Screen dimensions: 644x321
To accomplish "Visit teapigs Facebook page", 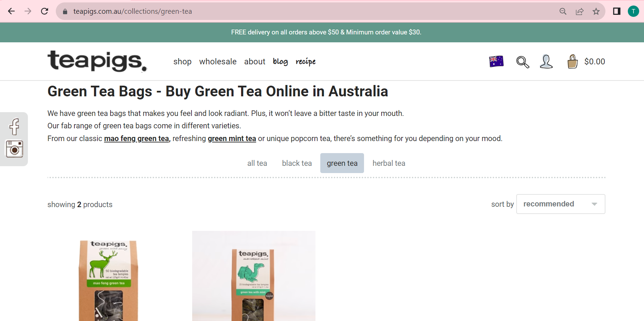I will 14,127.
